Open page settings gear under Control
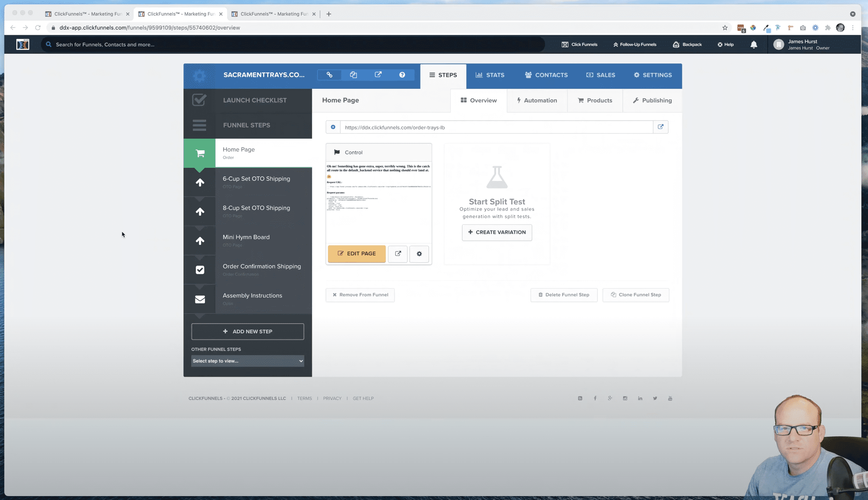The width and height of the screenshot is (868, 500). coord(419,254)
